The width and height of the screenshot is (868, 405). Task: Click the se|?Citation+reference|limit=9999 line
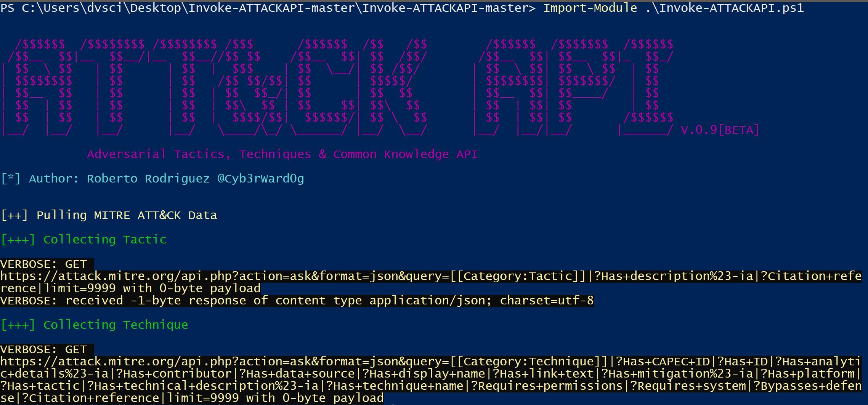coord(192,398)
